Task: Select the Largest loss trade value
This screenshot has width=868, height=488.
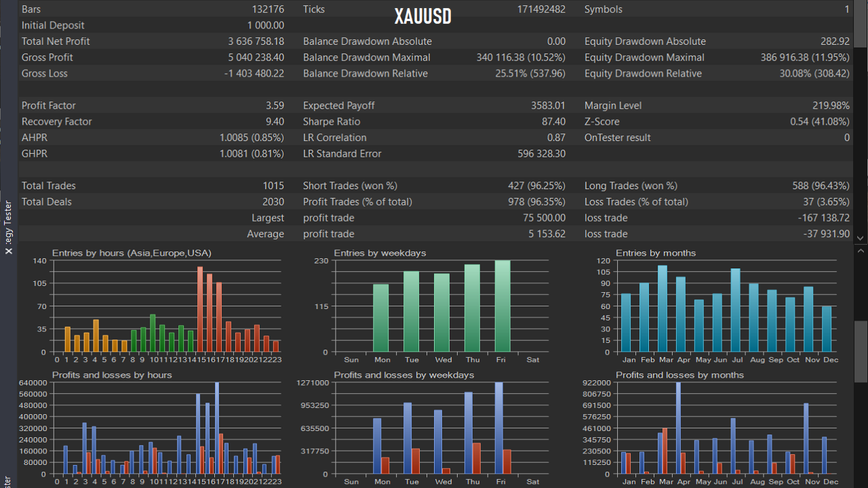Action: (x=824, y=218)
